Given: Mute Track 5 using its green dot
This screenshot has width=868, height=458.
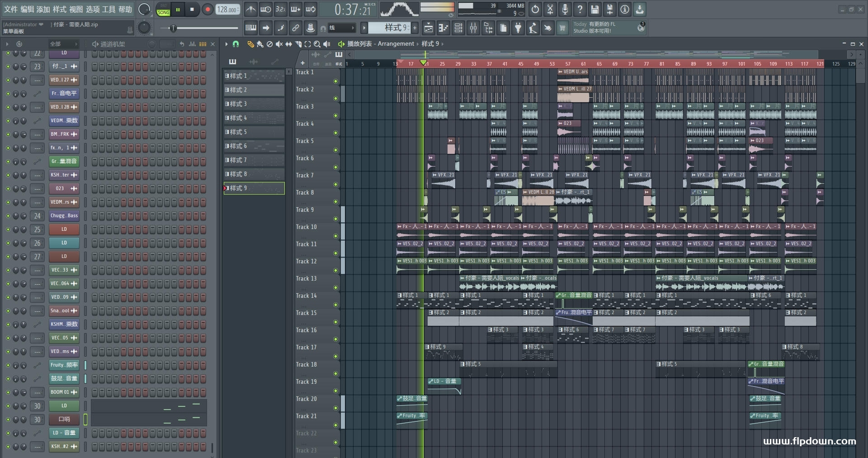Looking at the screenshot, I should (x=335, y=150).
